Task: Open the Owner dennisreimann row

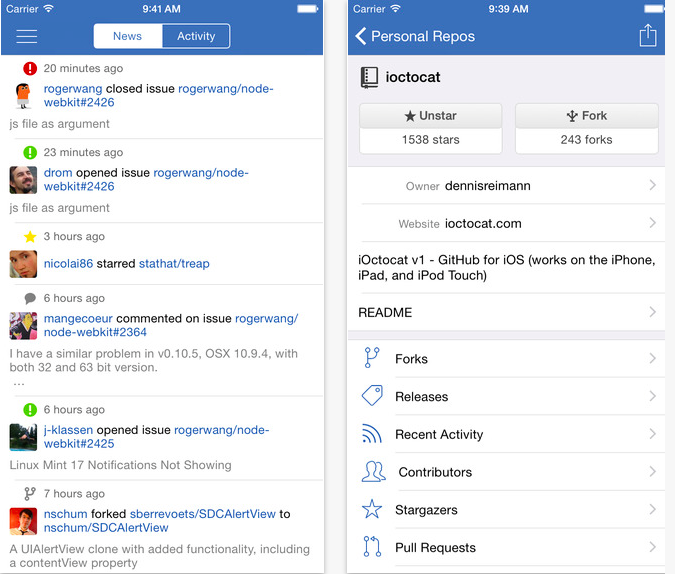Action: tap(506, 186)
